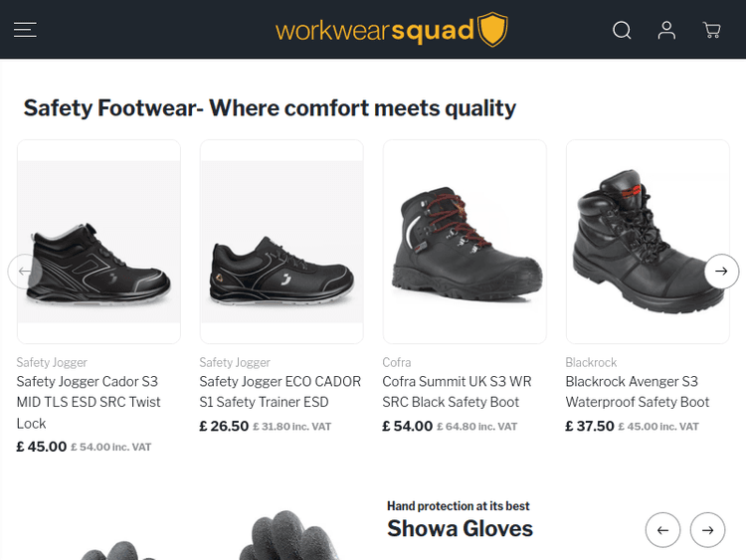Click the Showa Gloves heading
This screenshot has height=560, width=746.
(460, 528)
